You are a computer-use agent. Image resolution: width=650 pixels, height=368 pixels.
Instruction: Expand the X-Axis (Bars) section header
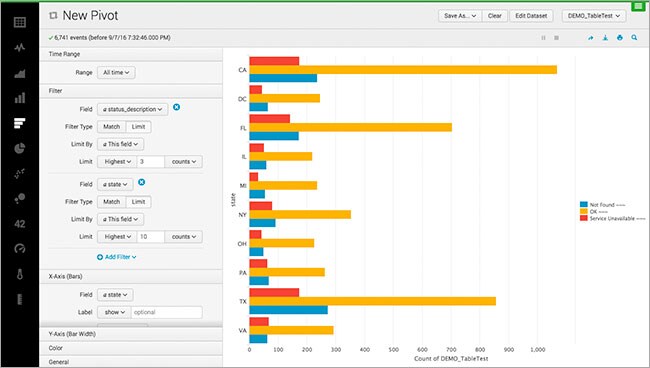pyautogui.click(x=131, y=276)
